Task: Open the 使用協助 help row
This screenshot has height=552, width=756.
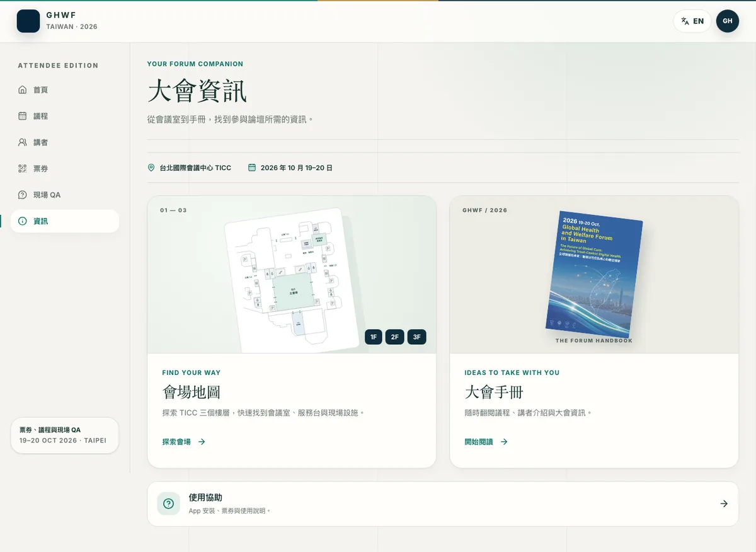Action: pos(443,503)
